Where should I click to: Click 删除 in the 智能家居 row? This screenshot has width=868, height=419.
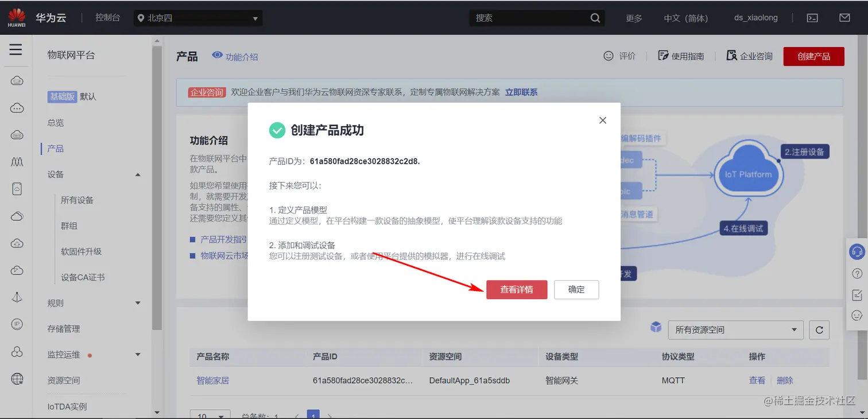pyautogui.click(x=785, y=381)
